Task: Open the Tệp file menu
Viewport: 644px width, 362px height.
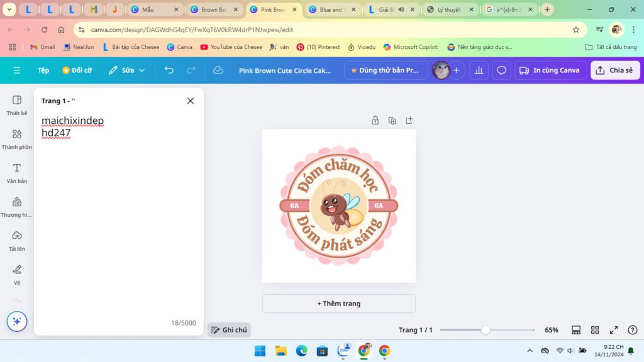Action: click(43, 70)
